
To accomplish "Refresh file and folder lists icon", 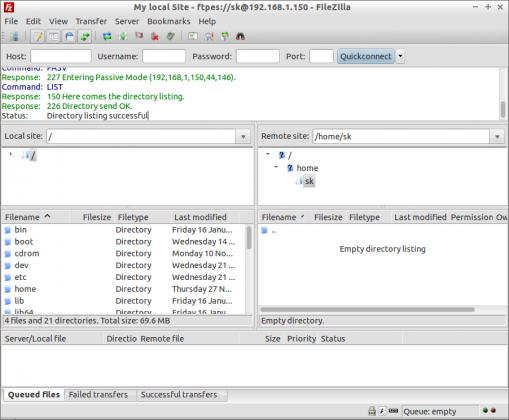I will pyautogui.click(x=107, y=36).
